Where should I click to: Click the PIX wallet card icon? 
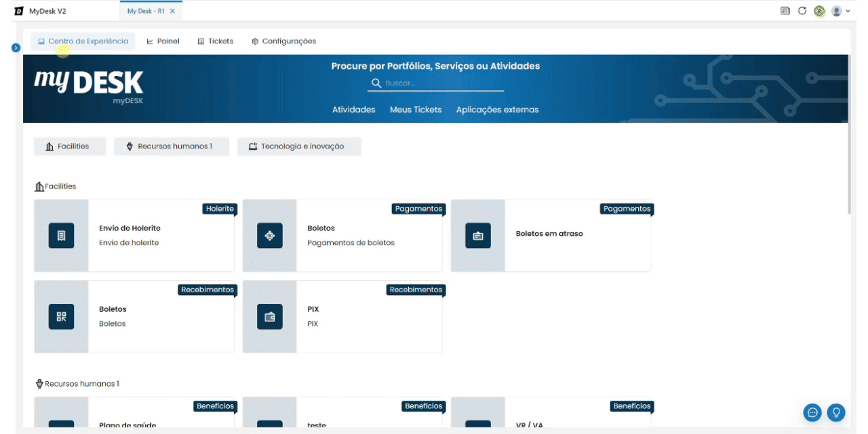(x=269, y=317)
